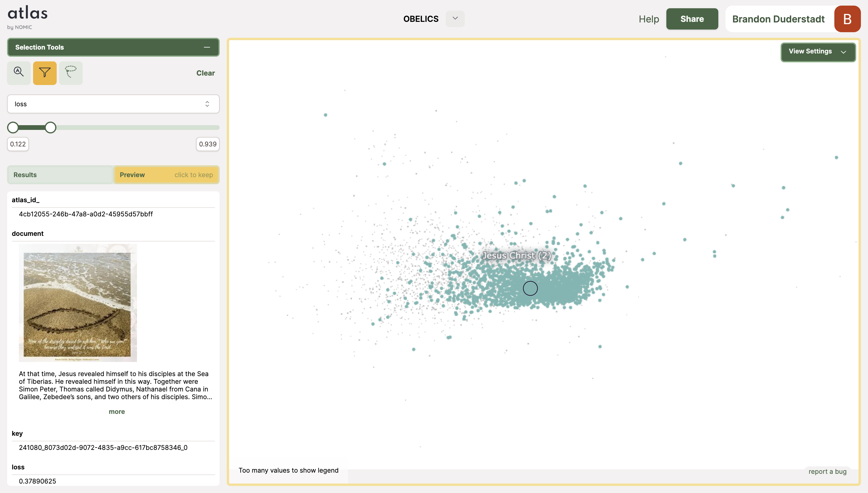Screen dimensions: 868x493
Task: Open the loss field selector
Action: 113,104
